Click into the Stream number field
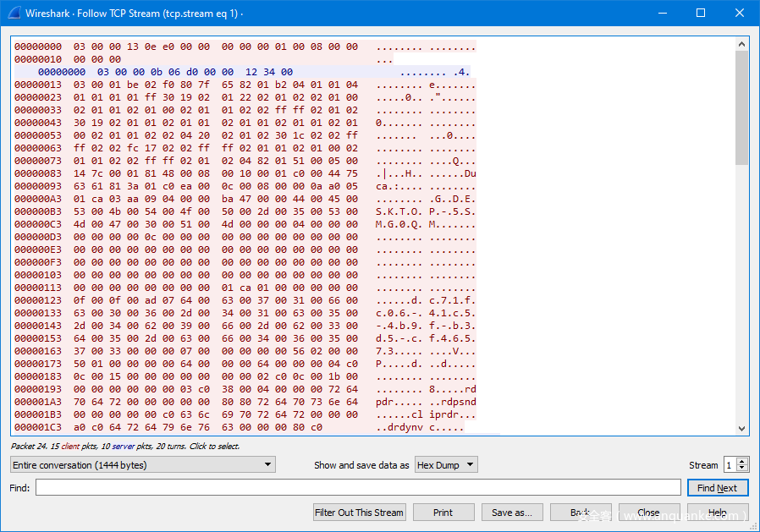Viewport: 760px width, 532px height. (730, 464)
